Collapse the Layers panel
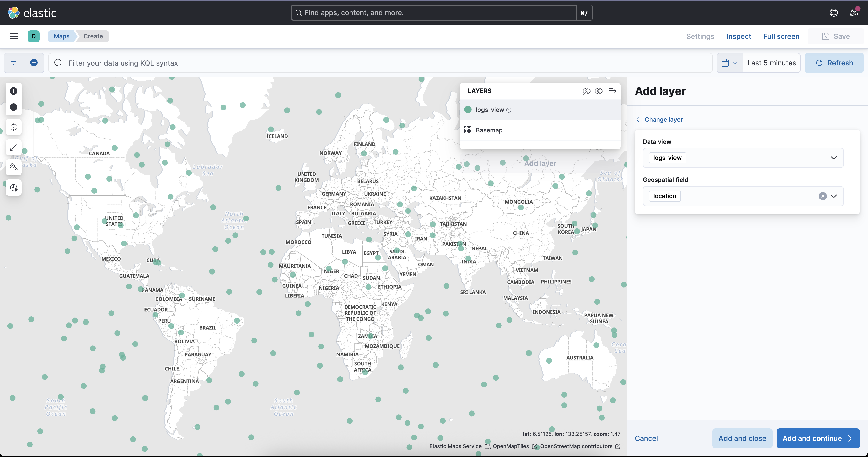The width and height of the screenshot is (868, 457). pyautogui.click(x=613, y=91)
